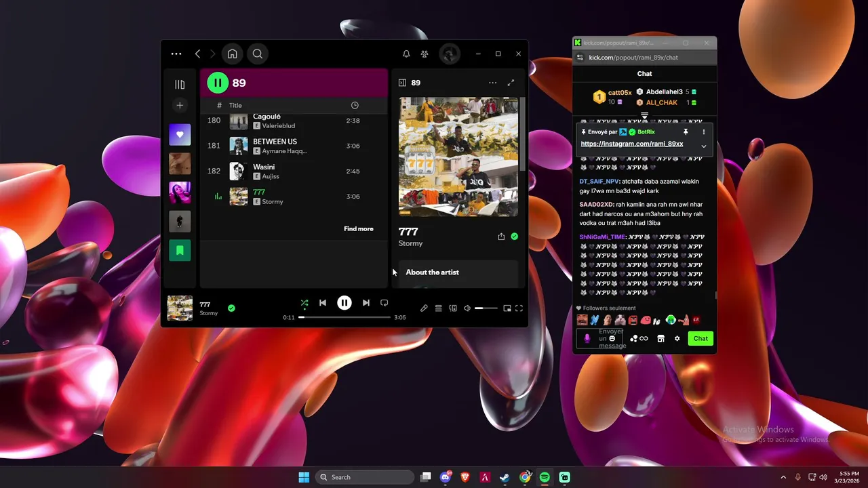Open Stormy artist link under 777 title
The height and width of the screenshot is (488, 868).
410,243
